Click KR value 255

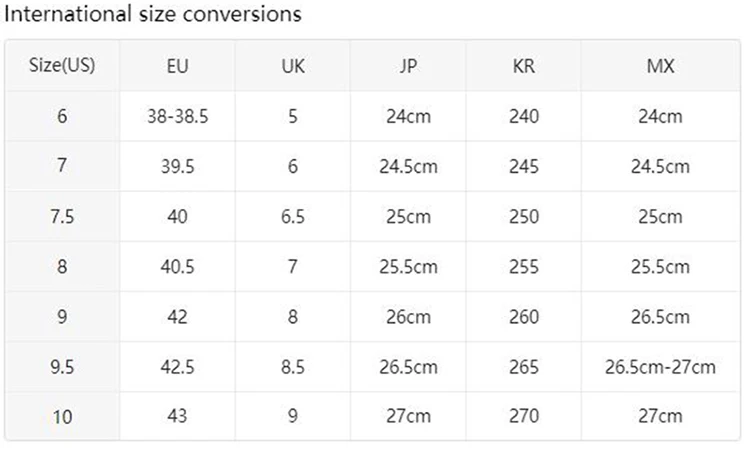[x=524, y=267]
